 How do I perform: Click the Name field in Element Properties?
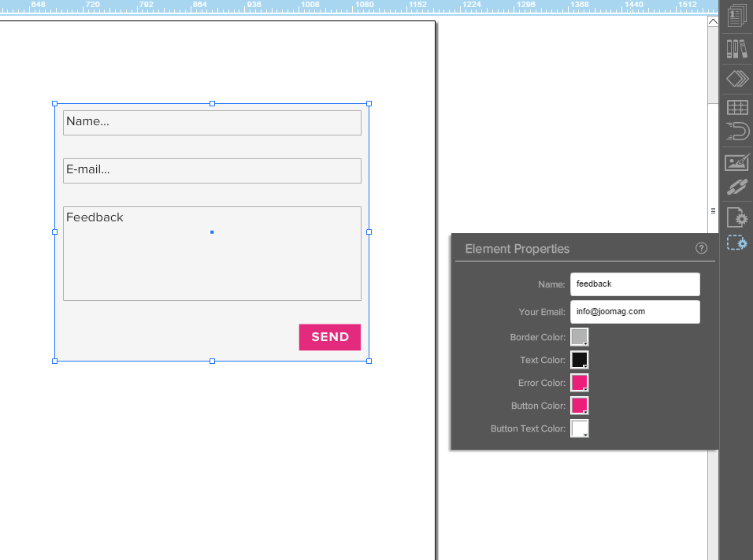coord(634,284)
